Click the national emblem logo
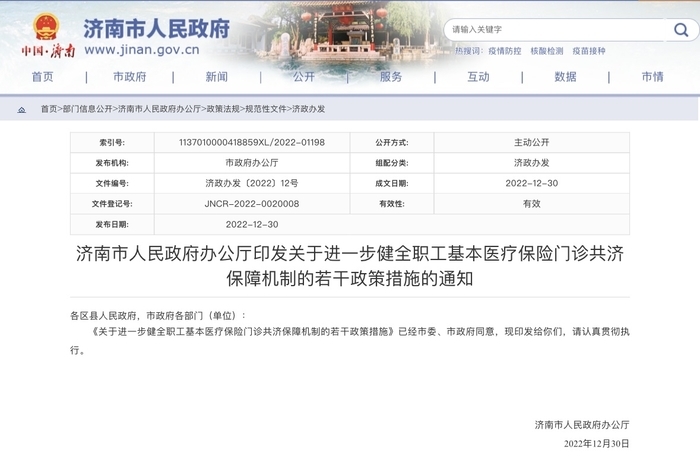The width and height of the screenshot is (700, 456). point(46,27)
